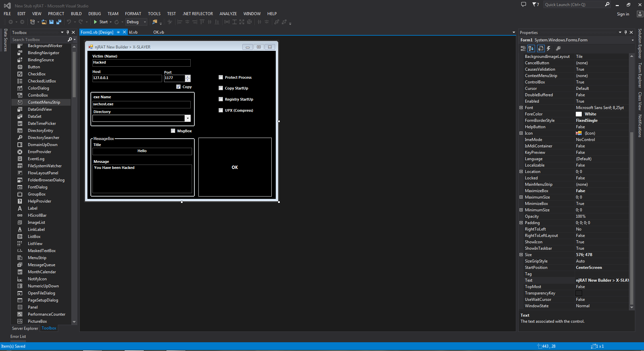This screenshot has height=351, width=644.
Task: Select the OK button on the form designer
Action: [x=235, y=167]
